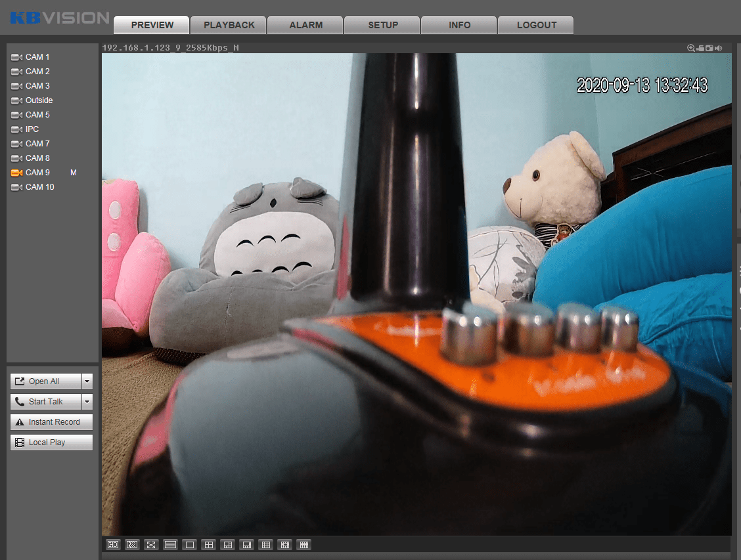Click the Local Play button
This screenshot has width=741, height=560.
click(51, 442)
